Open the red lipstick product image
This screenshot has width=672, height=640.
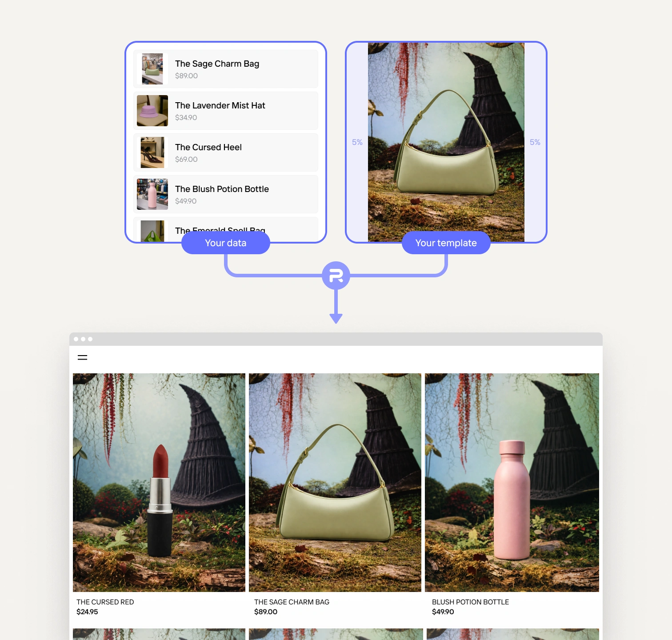pyautogui.click(x=159, y=482)
